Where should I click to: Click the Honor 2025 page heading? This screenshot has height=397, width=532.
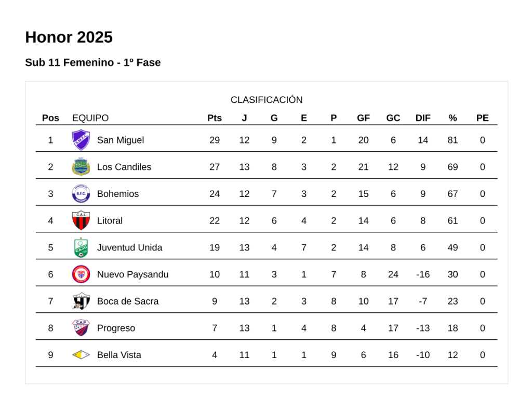coord(69,37)
